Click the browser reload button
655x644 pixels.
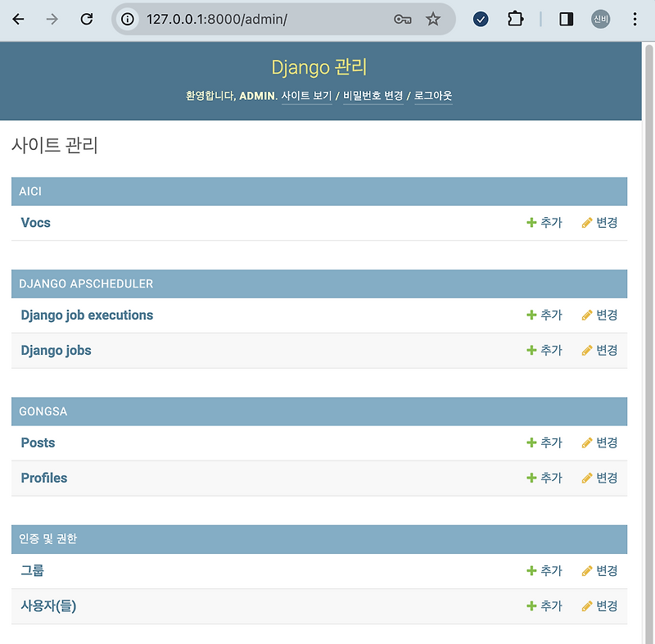click(x=87, y=18)
